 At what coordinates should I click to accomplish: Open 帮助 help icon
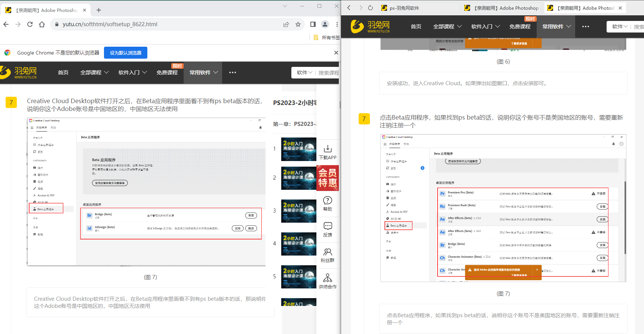coord(328,204)
